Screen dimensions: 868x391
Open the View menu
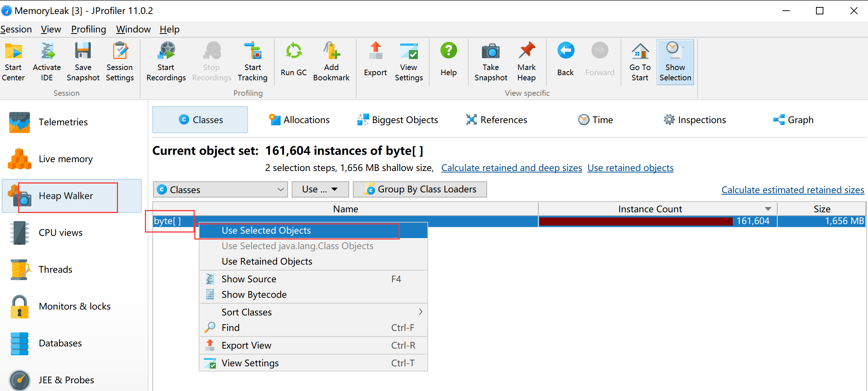coord(51,29)
